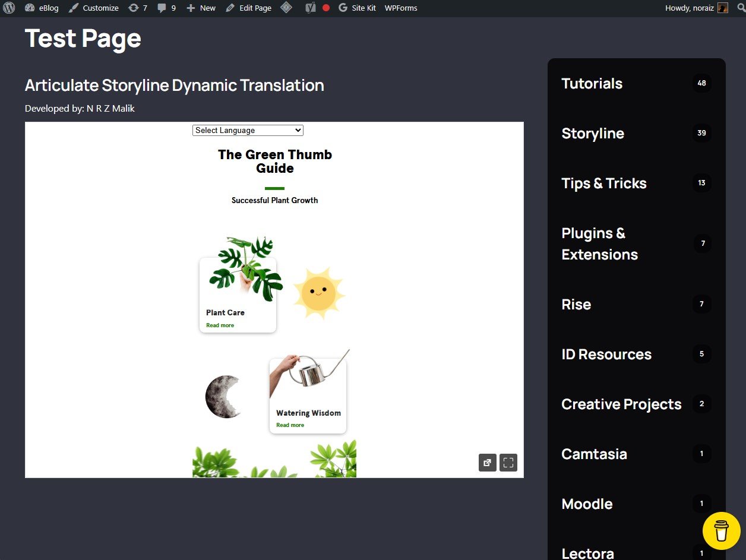
Task: Toggle fullscreen on the embedded Storyline module
Action: pos(508,462)
